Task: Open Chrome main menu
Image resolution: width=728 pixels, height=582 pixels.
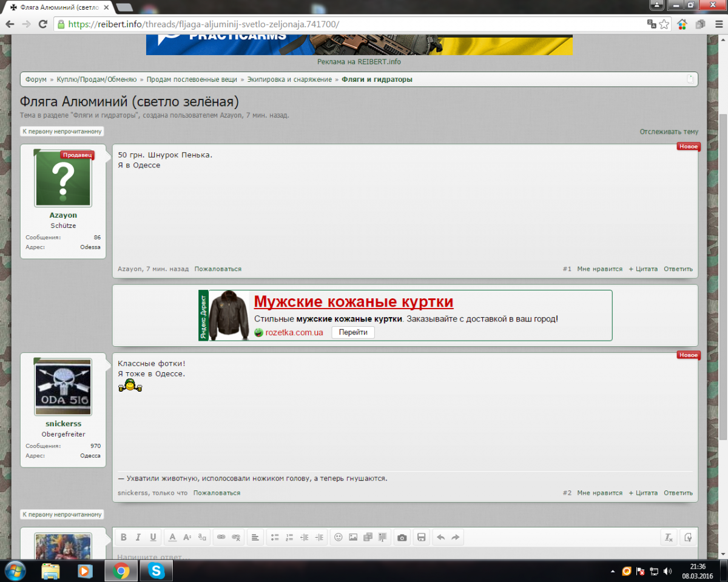Action: tap(718, 24)
